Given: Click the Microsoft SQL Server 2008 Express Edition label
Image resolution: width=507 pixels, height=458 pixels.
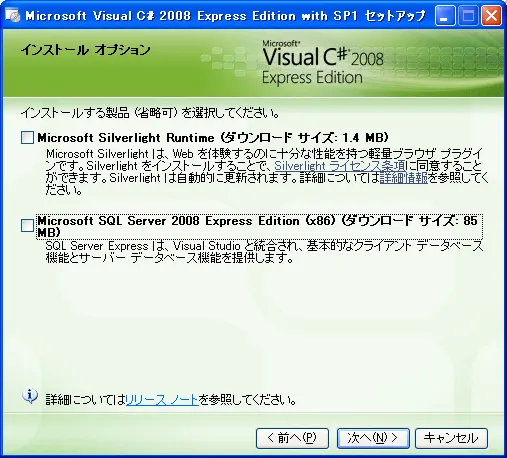Looking at the screenshot, I should [259, 226].
